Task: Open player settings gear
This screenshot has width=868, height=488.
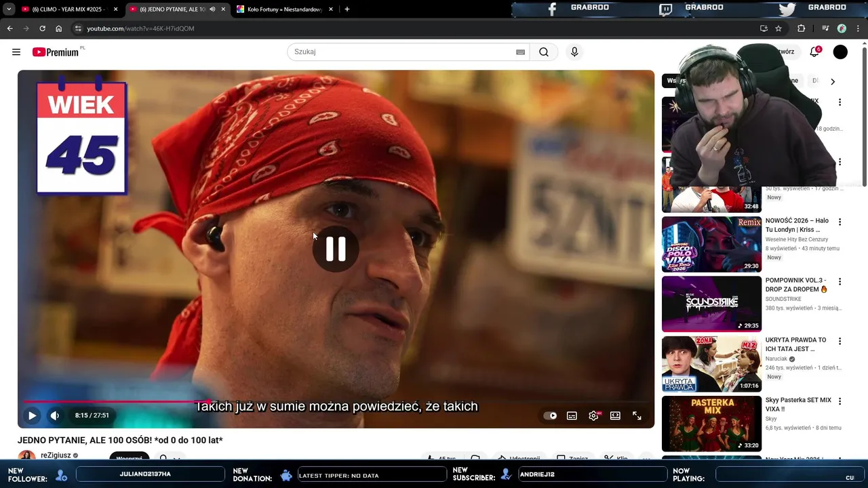Action: 593,415
